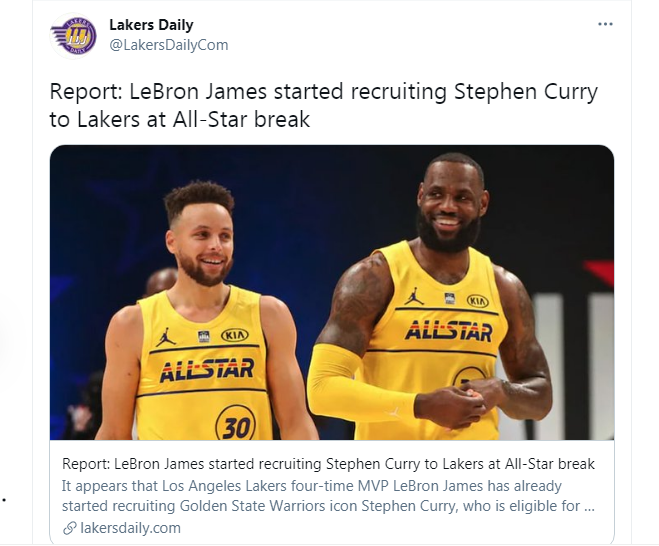Click the ALL-STAR text on the right jersey
This screenshot has height=546, width=659.
coord(448,331)
